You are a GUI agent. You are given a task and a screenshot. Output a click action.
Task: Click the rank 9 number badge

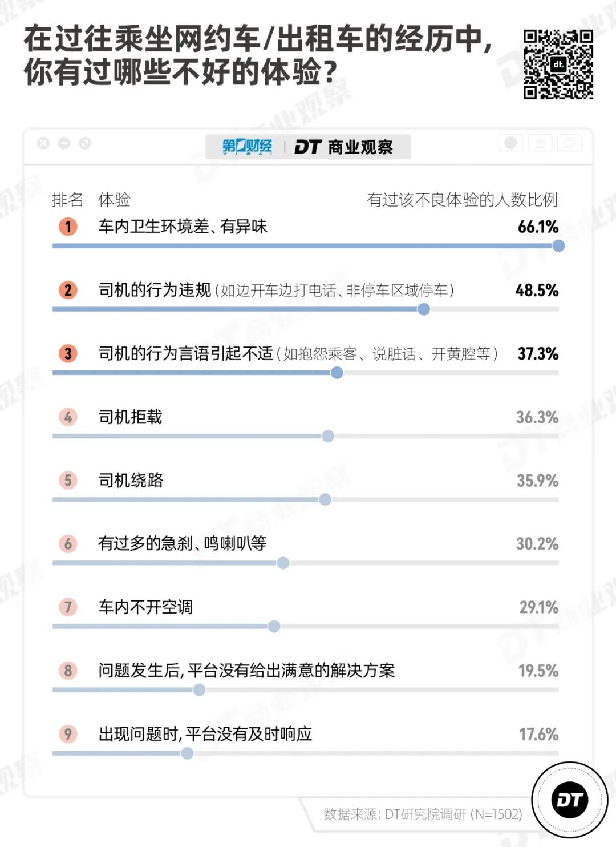tap(68, 733)
